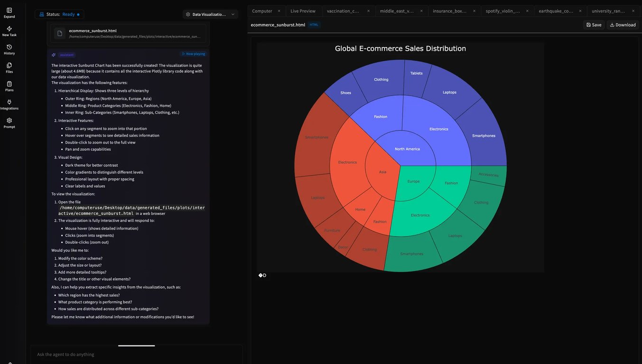This screenshot has height=364, width=642.
Task: Click 'What product category is performing best?' text
Action: 95,302
